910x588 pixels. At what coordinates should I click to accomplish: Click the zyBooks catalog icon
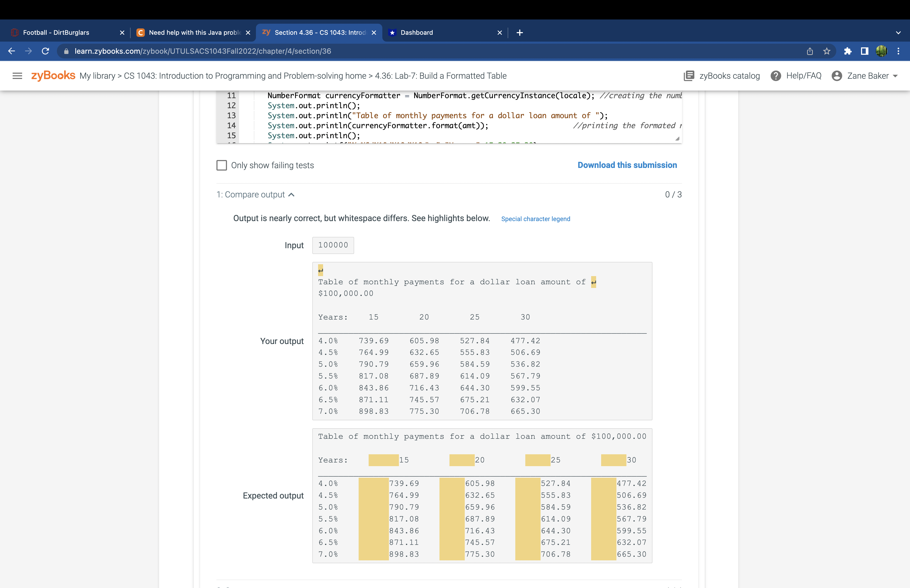pyautogui.click(x=689, y=76)
